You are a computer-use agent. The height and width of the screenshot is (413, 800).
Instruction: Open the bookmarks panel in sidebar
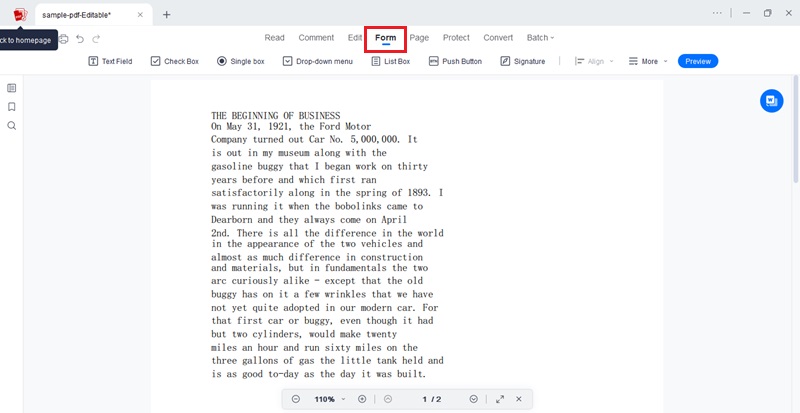[x=11, y=107]
